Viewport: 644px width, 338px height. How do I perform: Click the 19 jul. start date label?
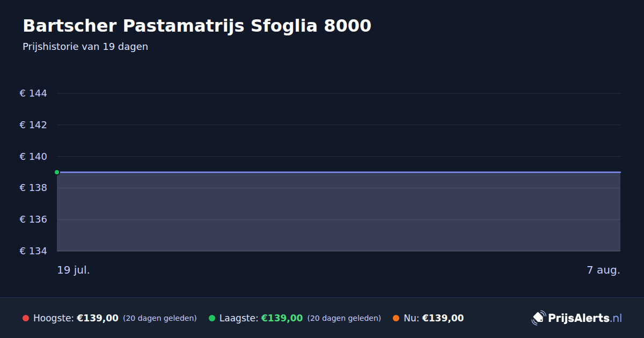tap(74, 270)
